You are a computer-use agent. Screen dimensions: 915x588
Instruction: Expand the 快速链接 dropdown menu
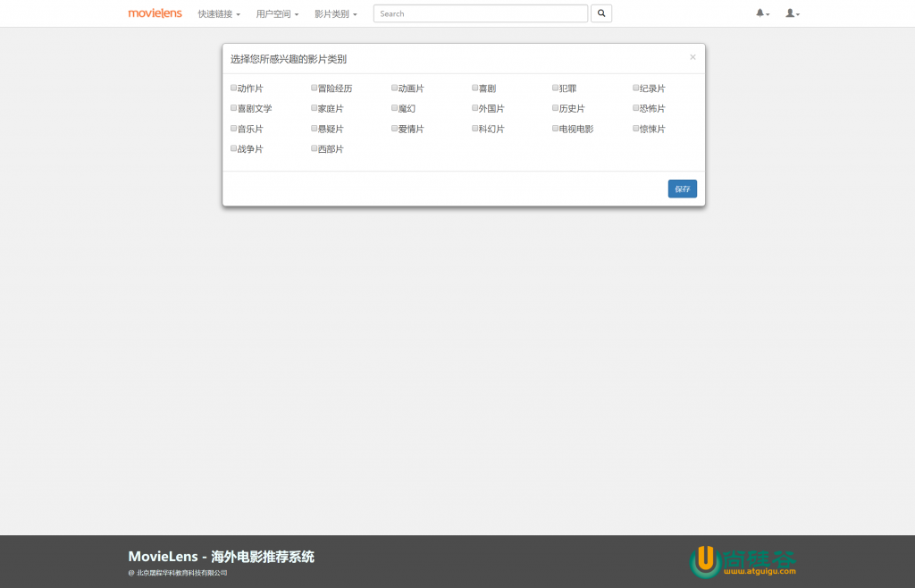[x=219, y=14]
